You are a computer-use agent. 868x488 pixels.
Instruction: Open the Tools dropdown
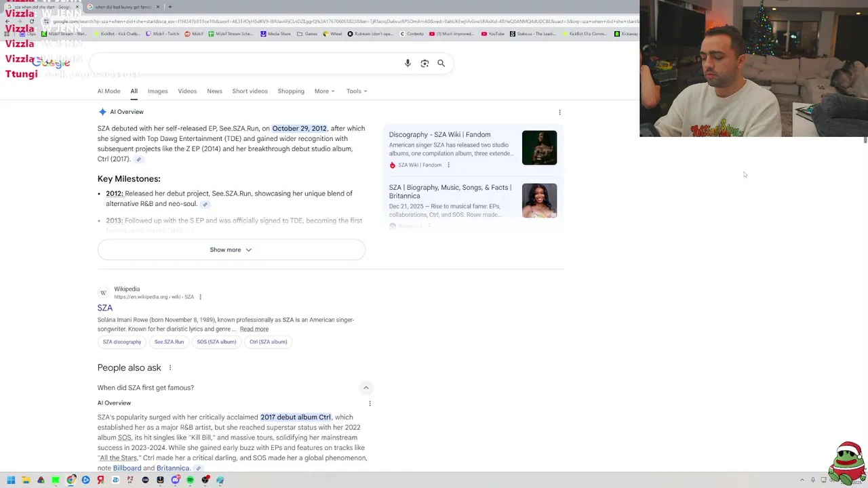pos(357,91)
